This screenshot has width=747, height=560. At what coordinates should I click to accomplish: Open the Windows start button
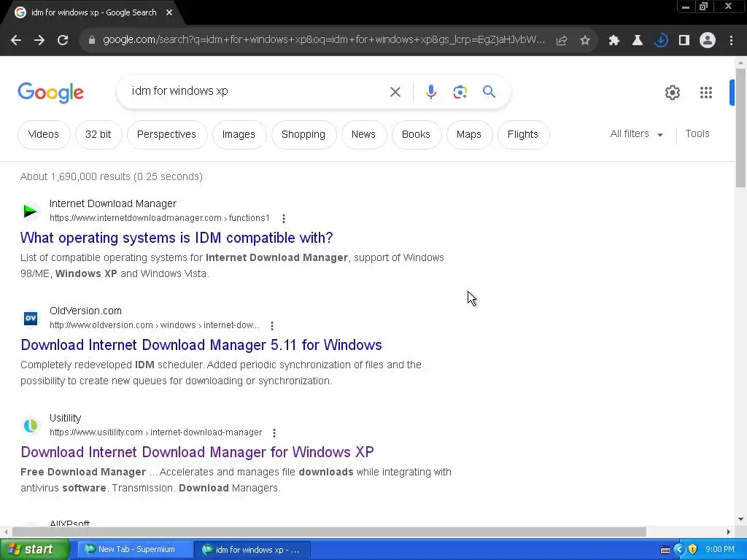(x=35, y=550)
